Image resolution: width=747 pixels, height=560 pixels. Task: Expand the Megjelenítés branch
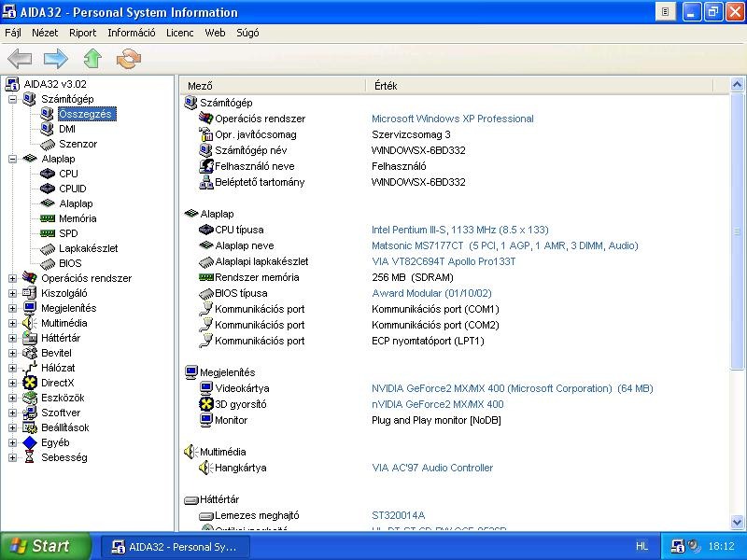click(x=12, y=309)
